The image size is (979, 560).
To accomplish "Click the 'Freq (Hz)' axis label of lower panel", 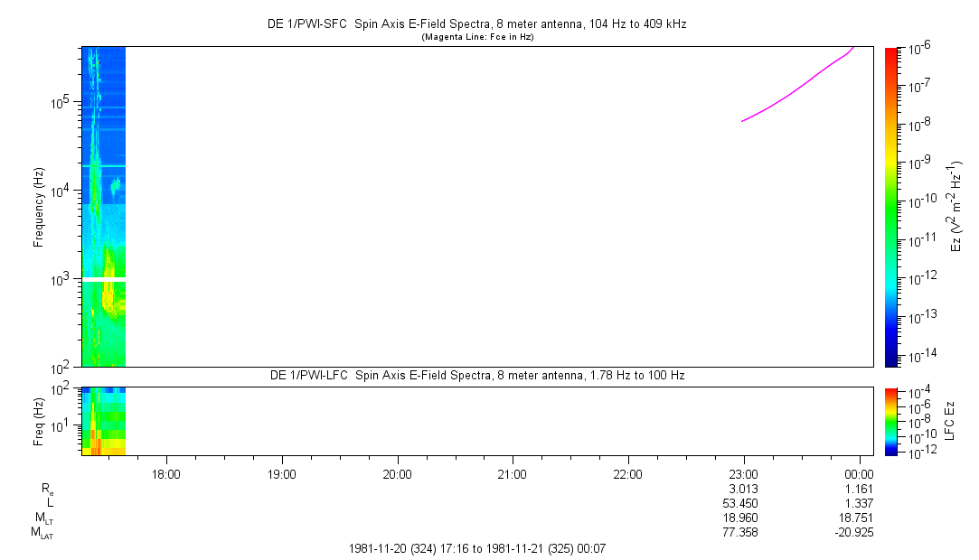I will click(x=39, y=422).
